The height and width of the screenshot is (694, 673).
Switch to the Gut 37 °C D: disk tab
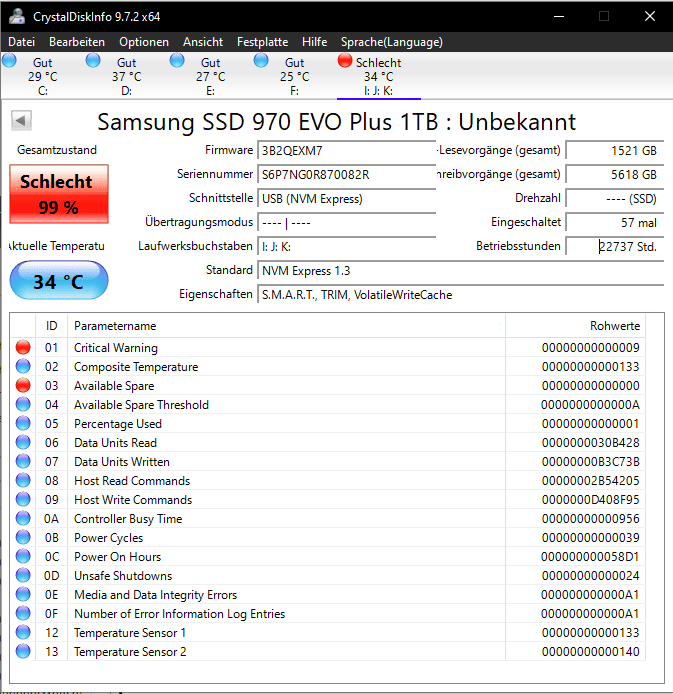pos(127,76)
